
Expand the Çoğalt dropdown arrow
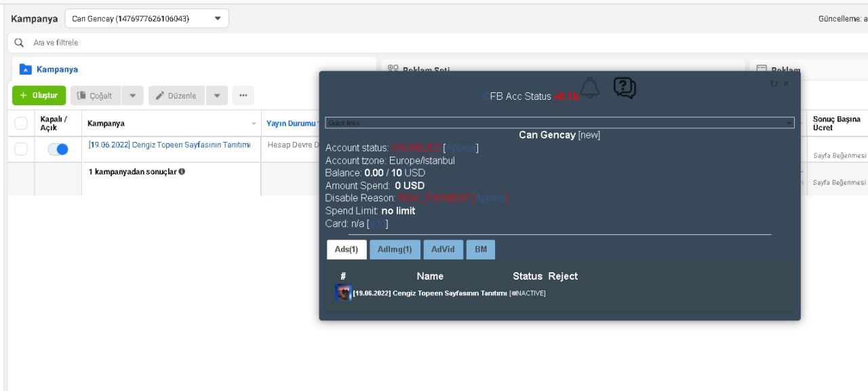coord(132,96)
